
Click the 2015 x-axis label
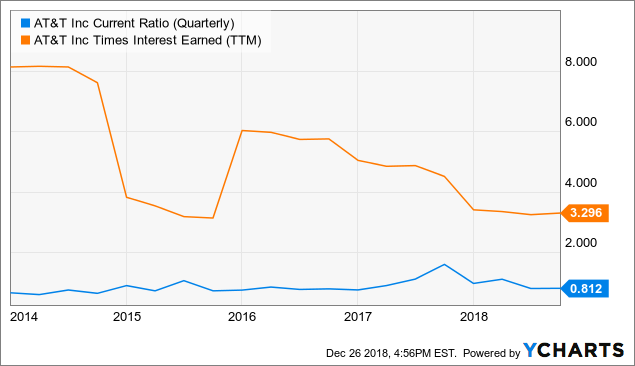[x=127, y=316]
